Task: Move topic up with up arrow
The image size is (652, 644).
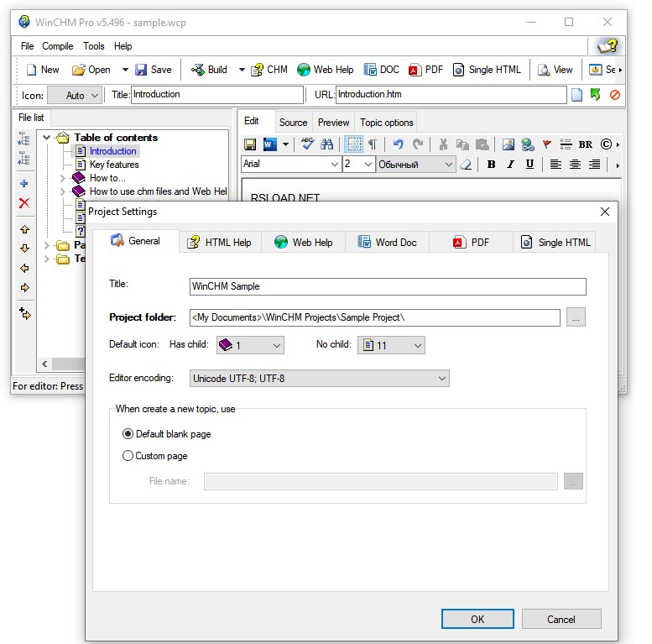Action: tap(24, 229)
